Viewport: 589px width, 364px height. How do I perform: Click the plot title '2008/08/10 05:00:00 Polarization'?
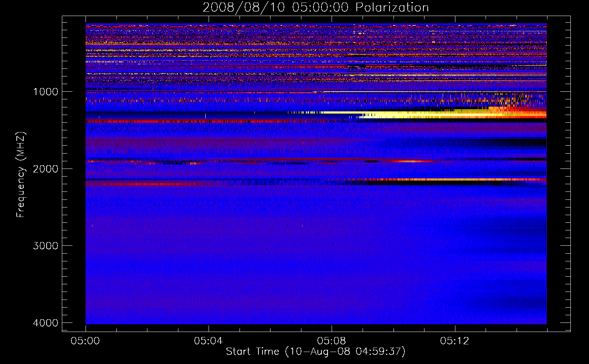coord(316,8)
